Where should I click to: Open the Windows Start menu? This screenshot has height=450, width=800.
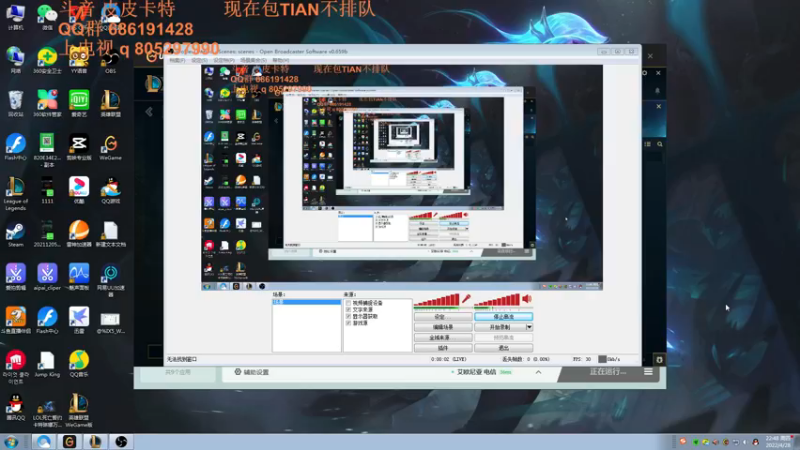[11, 442]
